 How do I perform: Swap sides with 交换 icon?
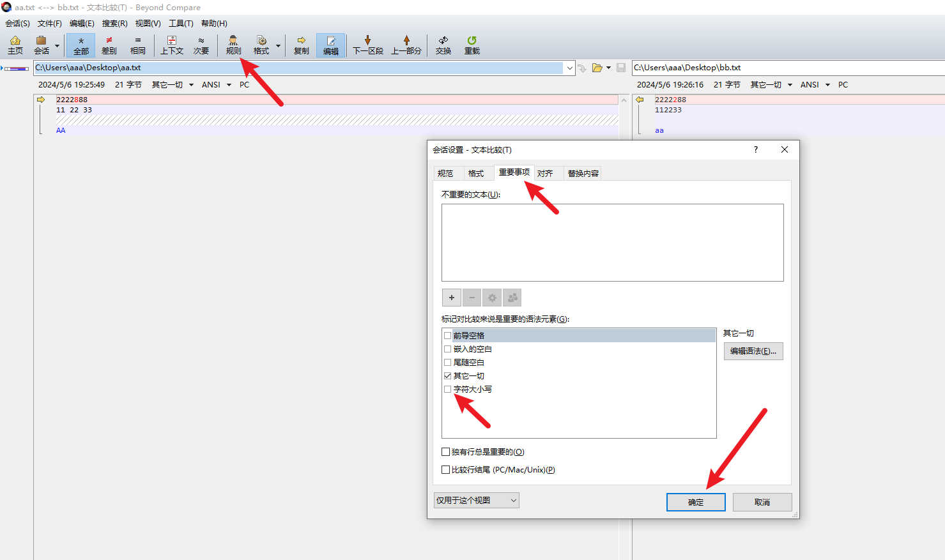443,45
